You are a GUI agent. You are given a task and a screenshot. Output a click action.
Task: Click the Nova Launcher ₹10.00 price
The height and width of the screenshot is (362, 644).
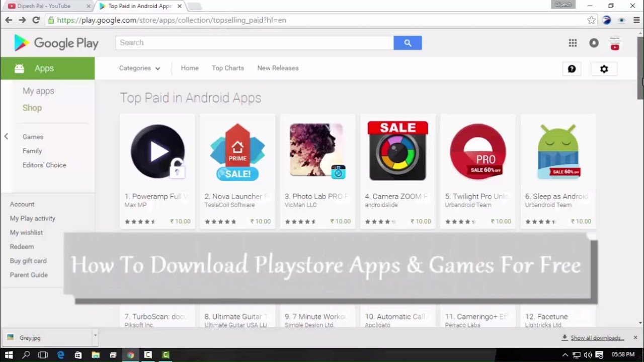click(260, 221)
